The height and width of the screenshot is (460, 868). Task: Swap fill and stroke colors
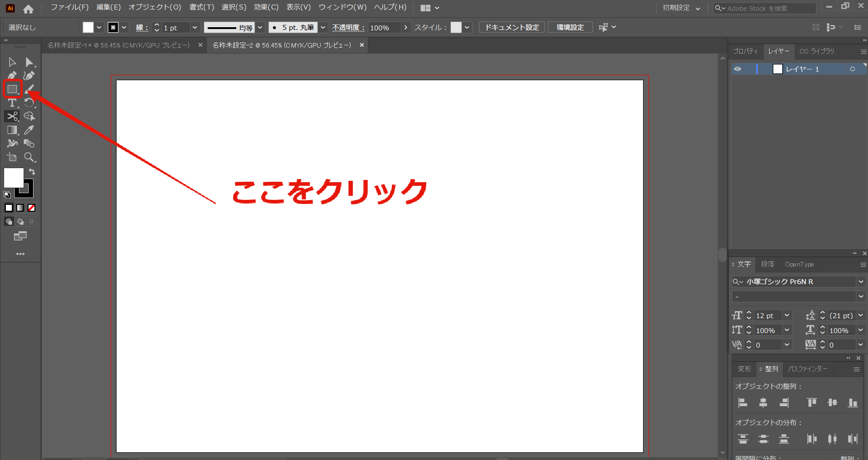coord(32,172)
